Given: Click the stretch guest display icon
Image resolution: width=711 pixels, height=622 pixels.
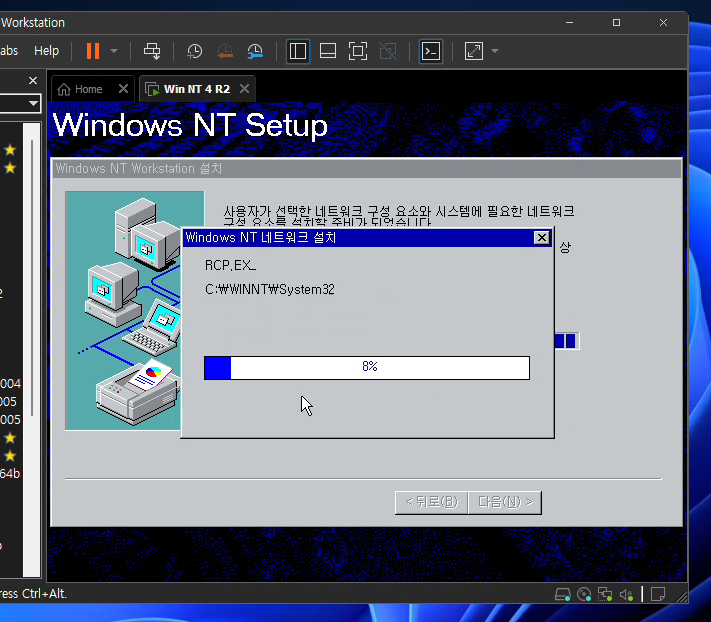Looking at the screenshot, I should coord(474,51).
